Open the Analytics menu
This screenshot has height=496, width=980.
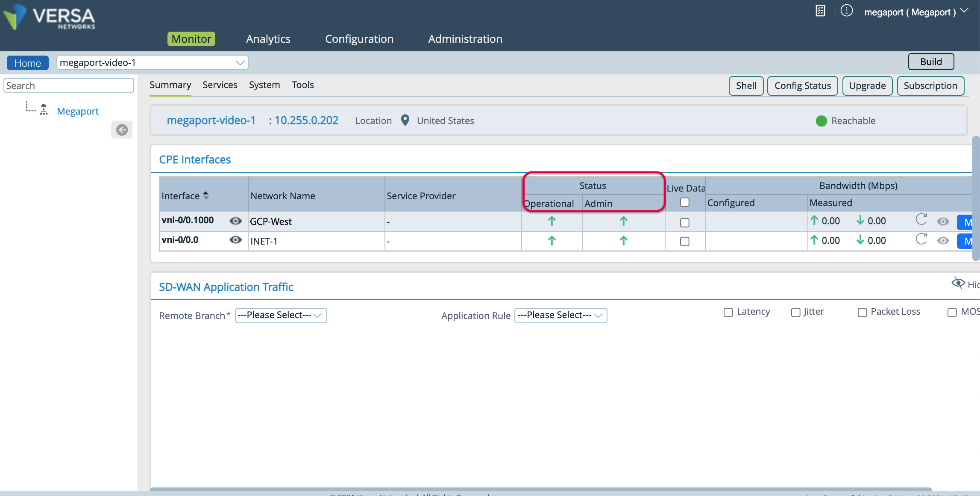268,38
